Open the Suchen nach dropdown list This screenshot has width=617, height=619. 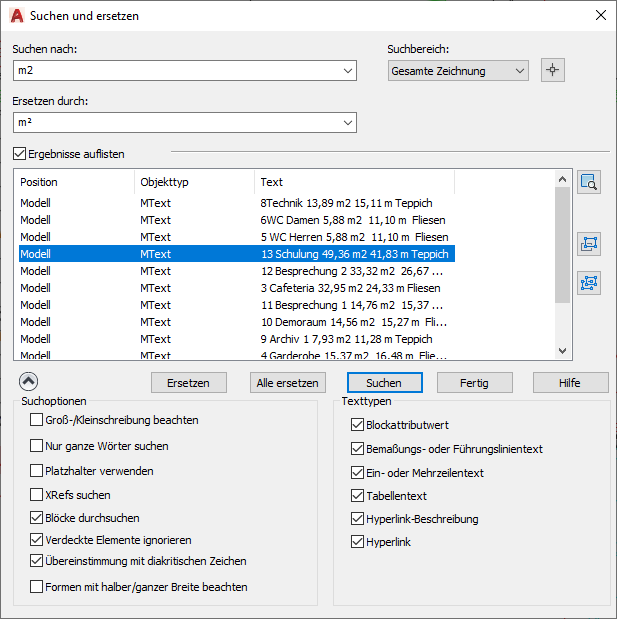(x=348, y=70)
